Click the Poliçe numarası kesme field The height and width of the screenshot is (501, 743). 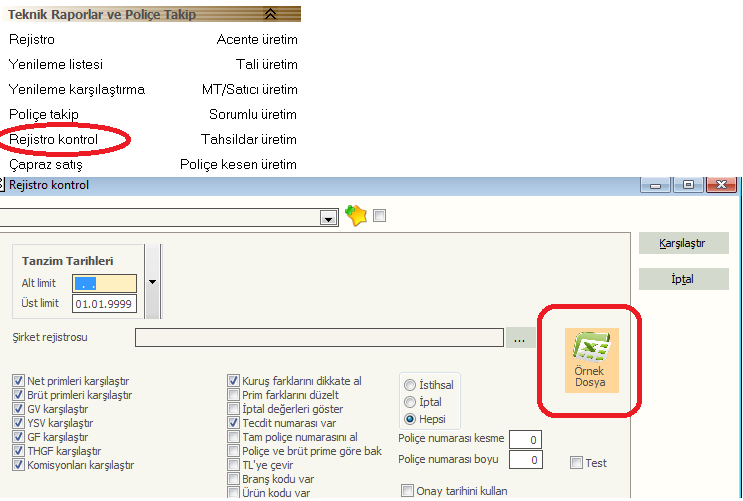[526, 440]
